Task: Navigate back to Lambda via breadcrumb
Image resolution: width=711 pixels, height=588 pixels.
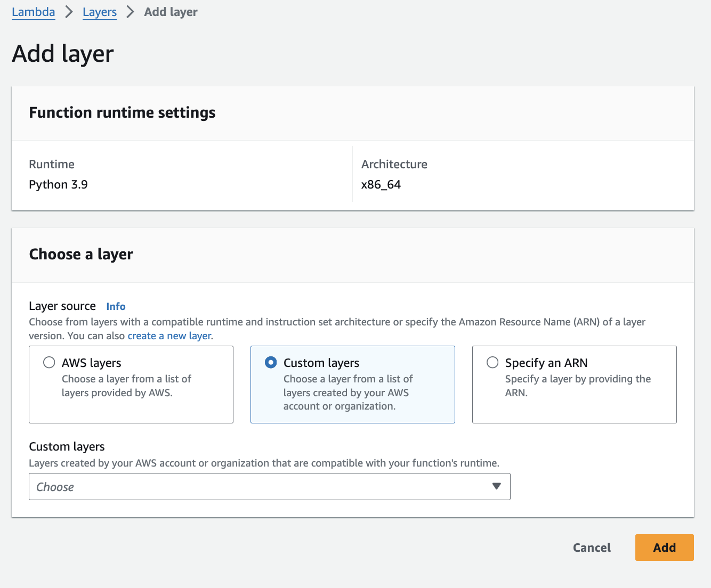Action: tap(33, 12)
